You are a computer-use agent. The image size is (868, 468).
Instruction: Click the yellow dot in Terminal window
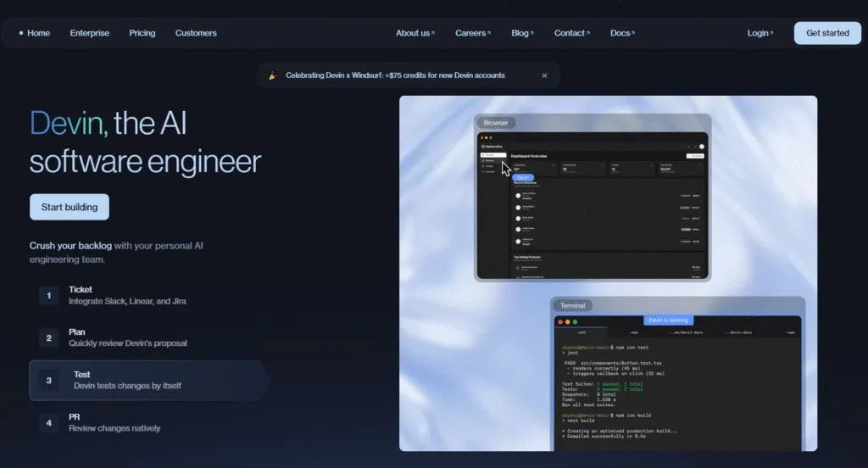tap(567, 322)
